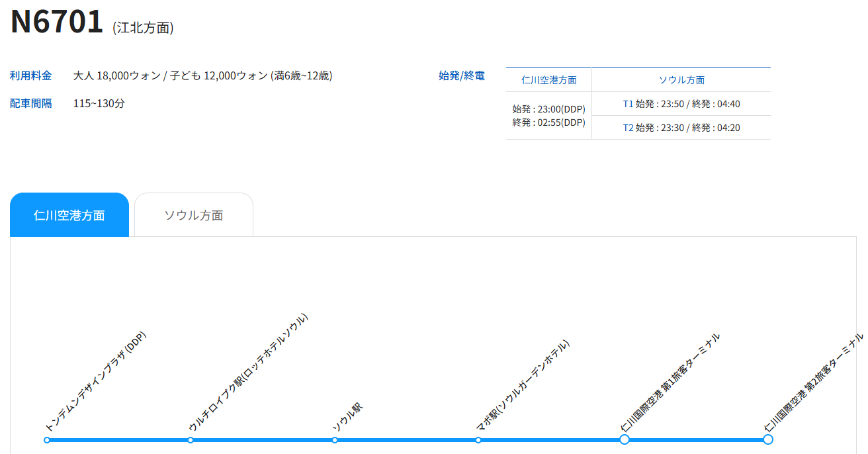Click the T2 始発 23:30 timetable row
The image size is (868, 454).
click(681, 128)
